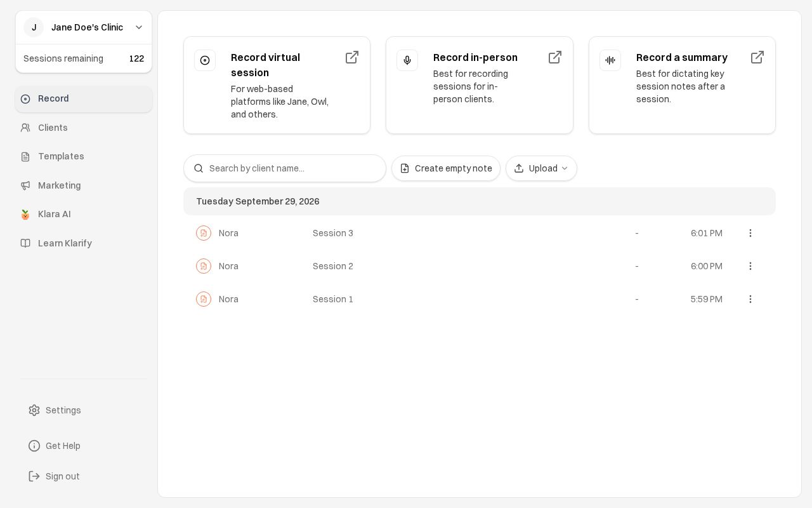
Task: Click the 5:59 PM timestamp
Action: click(x=707, y=299)
